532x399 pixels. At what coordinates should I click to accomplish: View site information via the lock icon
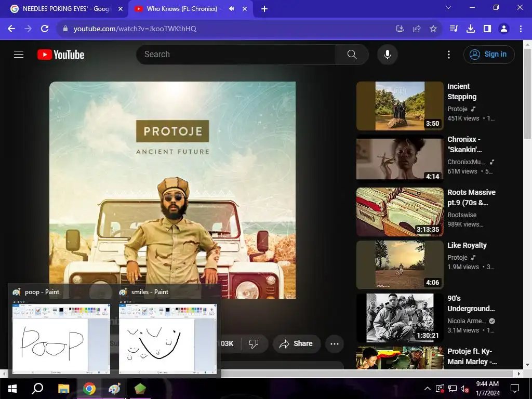coord(65,29)
